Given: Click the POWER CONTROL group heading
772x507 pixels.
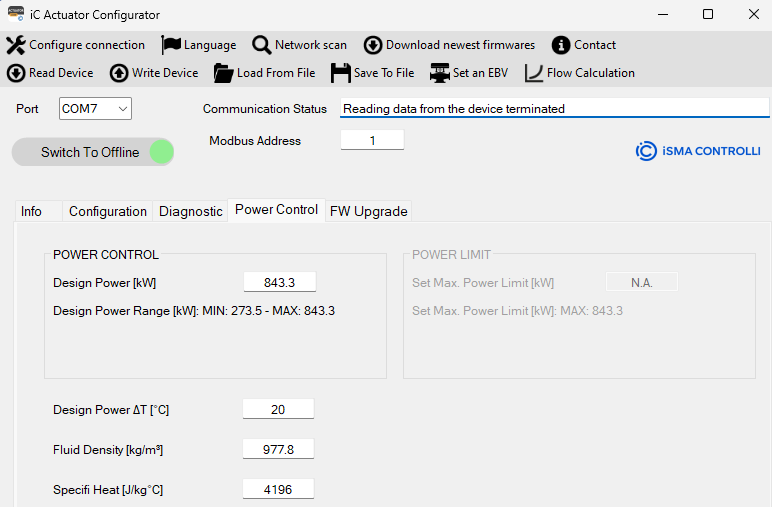Looking at the screenshot, I should coord(106,254).
